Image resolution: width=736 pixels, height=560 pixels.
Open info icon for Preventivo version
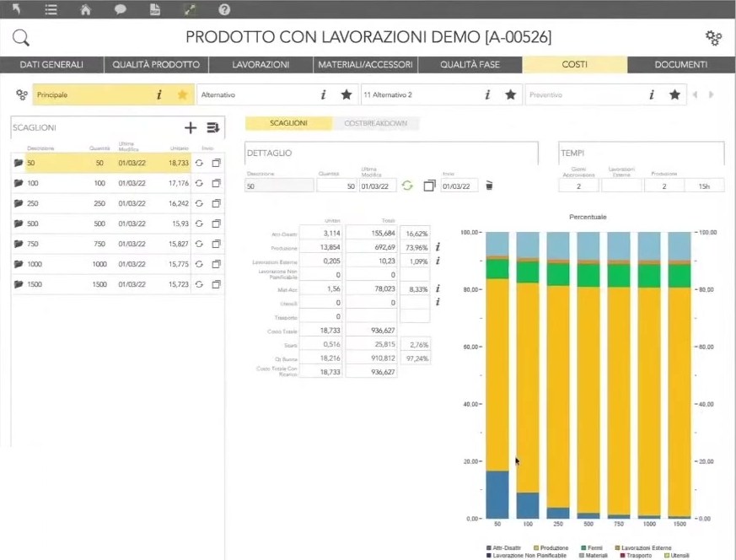[652, 94]
